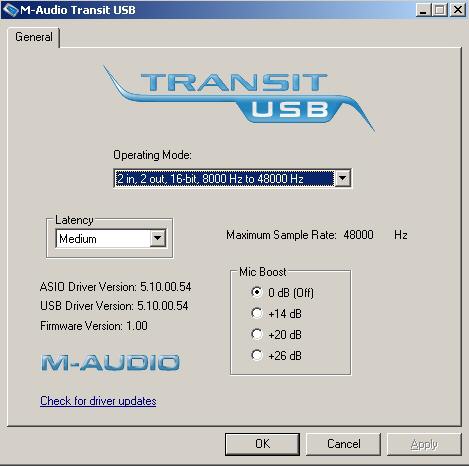Viewport: 469px width, 466px height.
Task: Click the M-Audio title bar icon
Action: (10, 10)
